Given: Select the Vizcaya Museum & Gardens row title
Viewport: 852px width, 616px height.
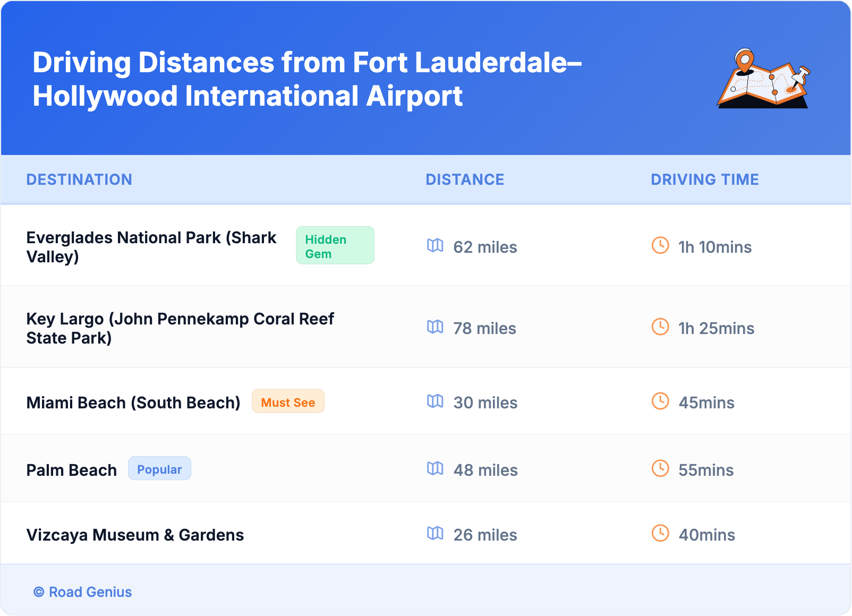Looking at the screenshot, I should [x=135, y=535].
